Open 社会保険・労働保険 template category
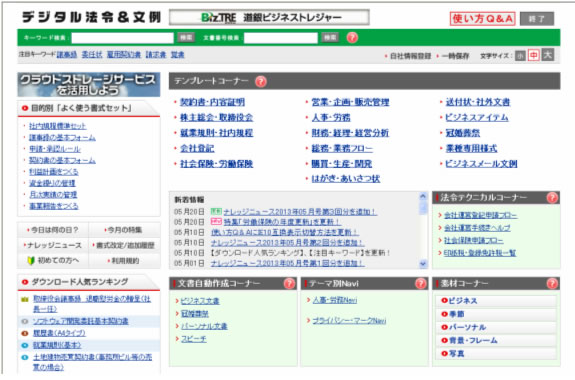Viewport: 575px width, 380px height. (x=216, y=164)
